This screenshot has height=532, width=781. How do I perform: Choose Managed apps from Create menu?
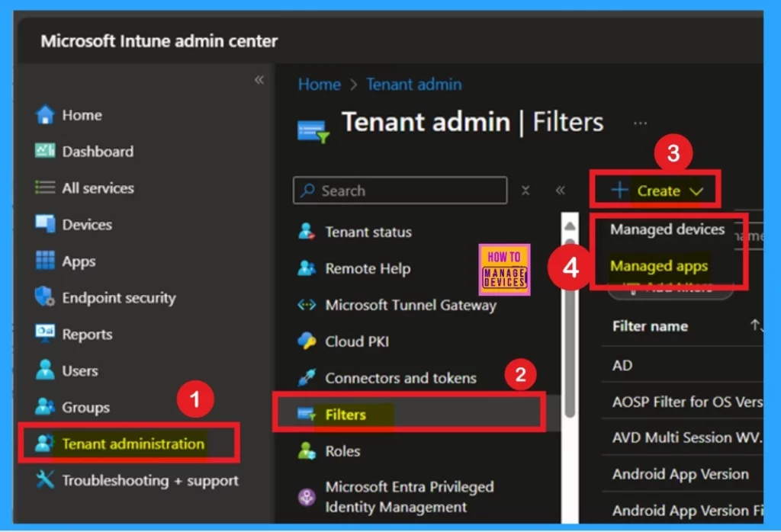coord(658,266)
